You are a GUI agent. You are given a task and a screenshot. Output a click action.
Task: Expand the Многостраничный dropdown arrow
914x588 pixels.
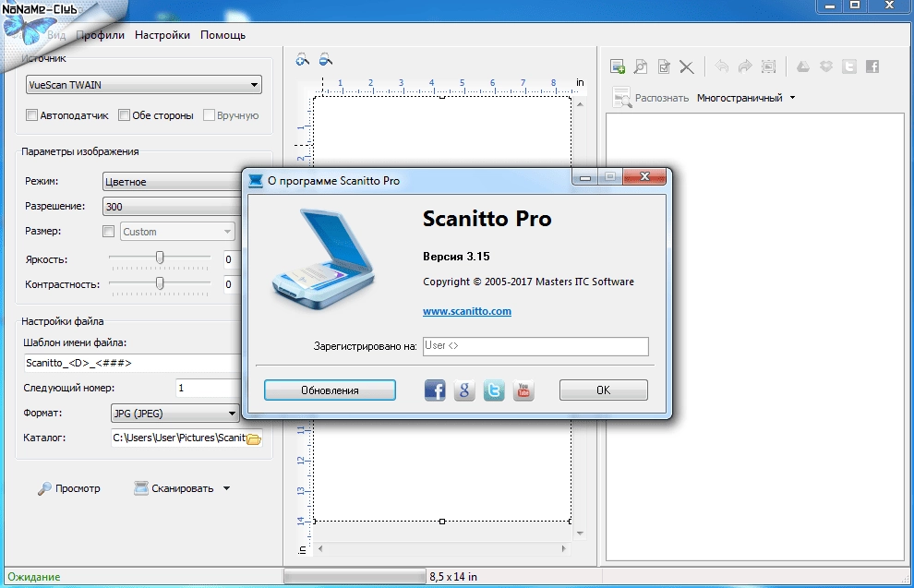(792, 97)
